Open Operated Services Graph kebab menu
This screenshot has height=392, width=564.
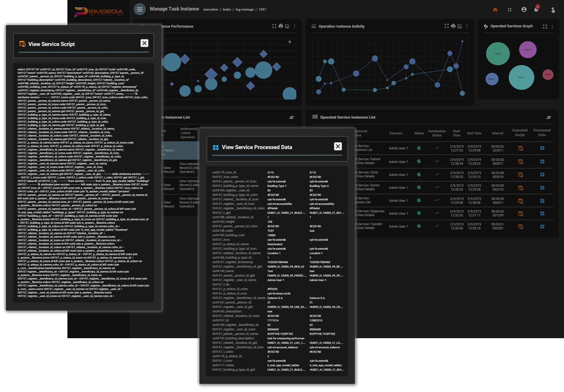click(552, 26)
